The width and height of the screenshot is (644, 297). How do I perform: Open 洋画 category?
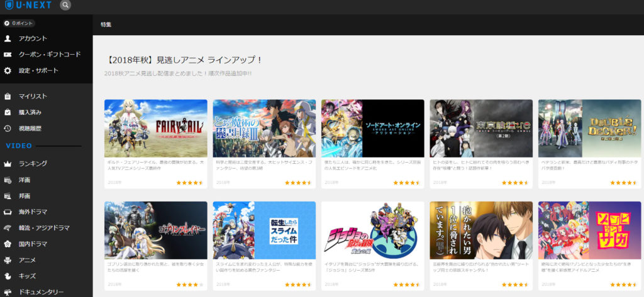25,180
